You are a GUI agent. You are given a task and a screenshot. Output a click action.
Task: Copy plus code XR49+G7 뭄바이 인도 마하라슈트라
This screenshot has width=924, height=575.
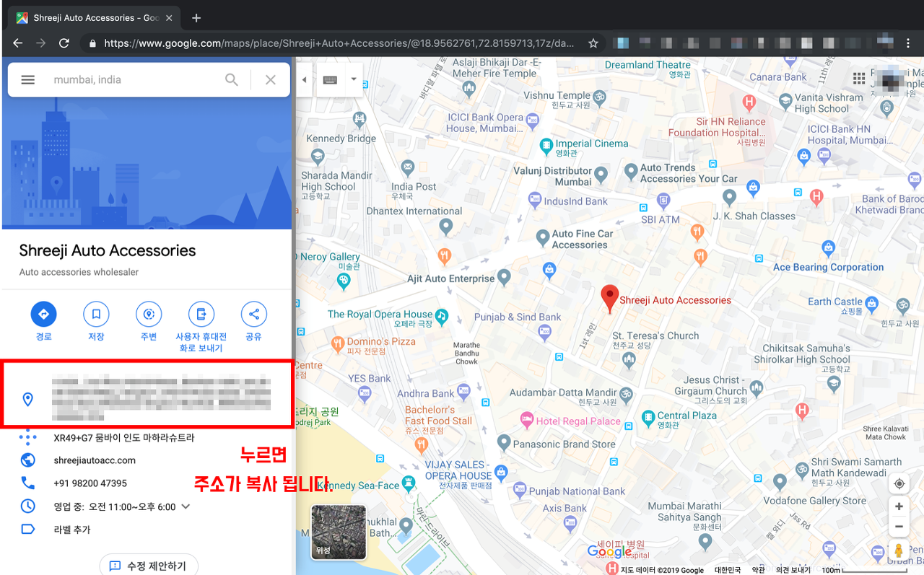pyautogui.click(x=123, y=438)
